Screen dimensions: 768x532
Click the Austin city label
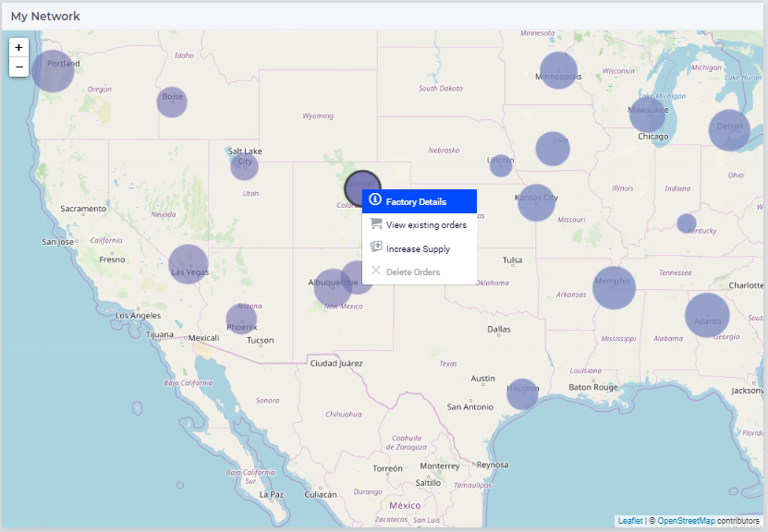[x=483, y=379]
